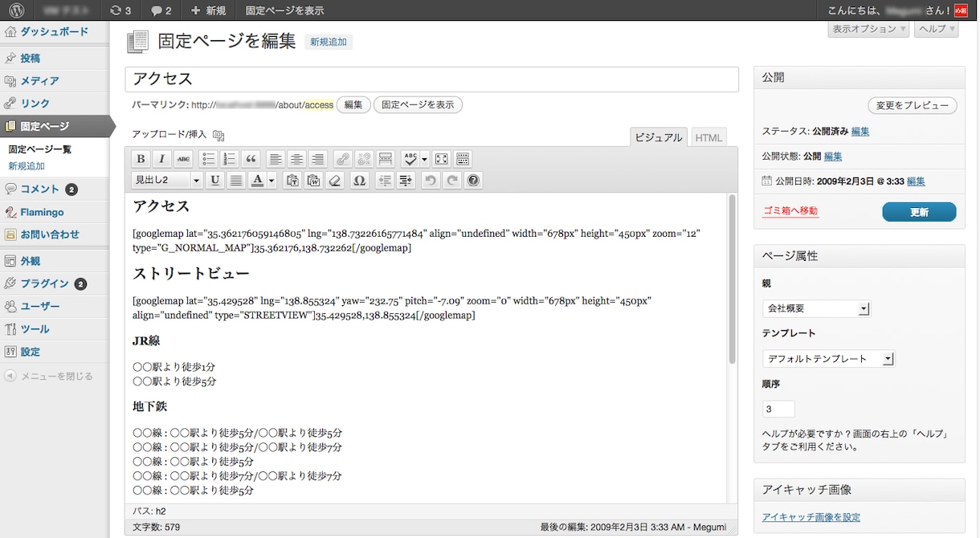Open プラグイン plugins menu in sidebar
The width and height of the screenshot is (980, 538).
[x=55, y=283]
